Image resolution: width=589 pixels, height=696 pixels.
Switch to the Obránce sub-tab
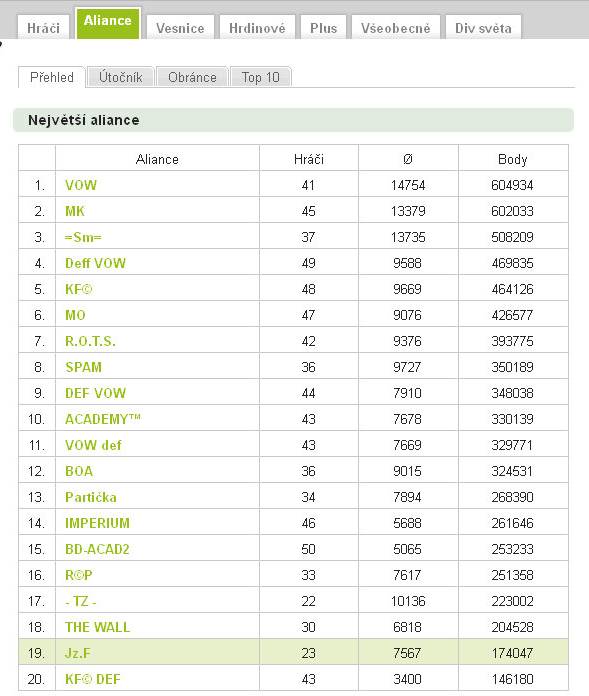(x=192, y=77)
